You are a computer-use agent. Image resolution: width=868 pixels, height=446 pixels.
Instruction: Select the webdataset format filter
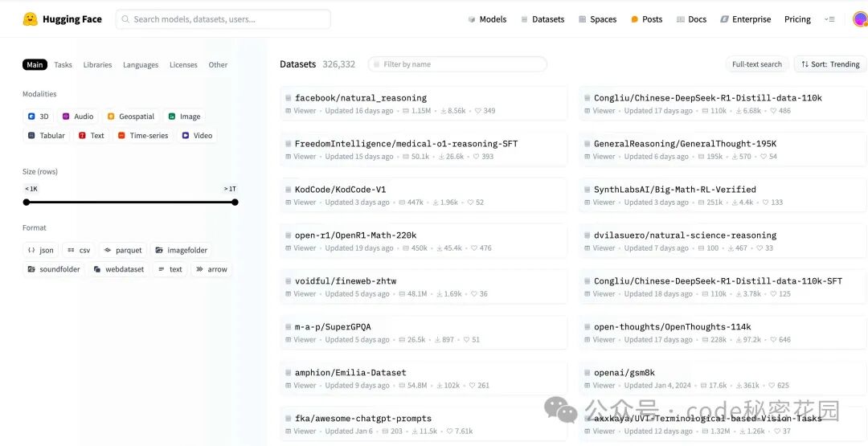(x=118, y=269)
